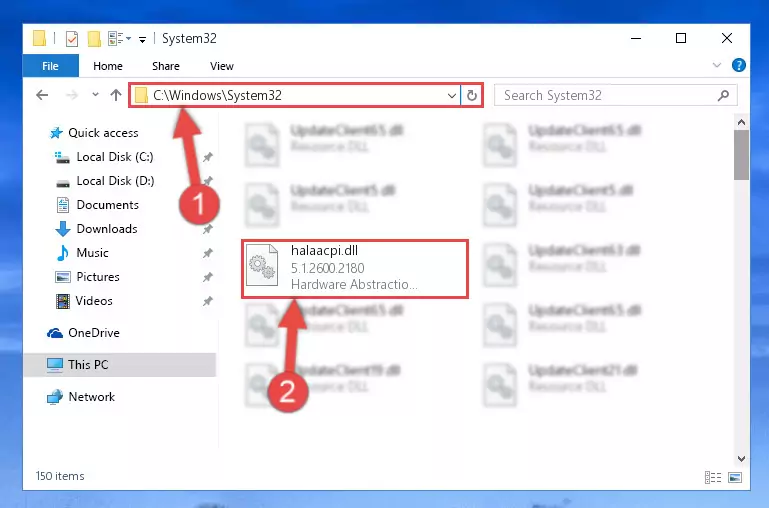Expand the ribbon with the chevron
Viewport: 769px width, 508px height.
coord(717,65)
